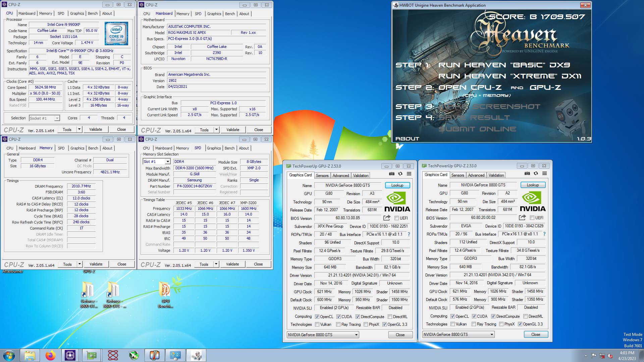644x362 pixels.
Task: Toggle OpenCL checkbox in left GPU-Z
Action: 317,317
